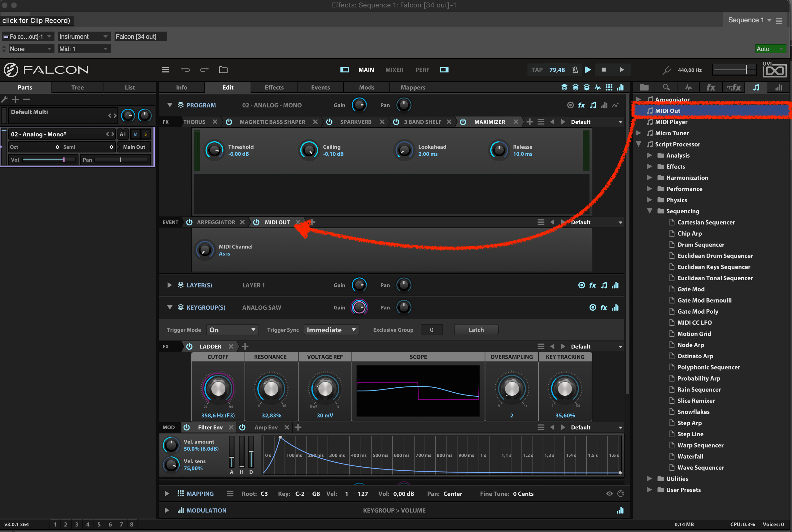The width and height of the screenshot is (792, 532).
Task: Toggle Ladder filter power button
Action: click(189, 347)
